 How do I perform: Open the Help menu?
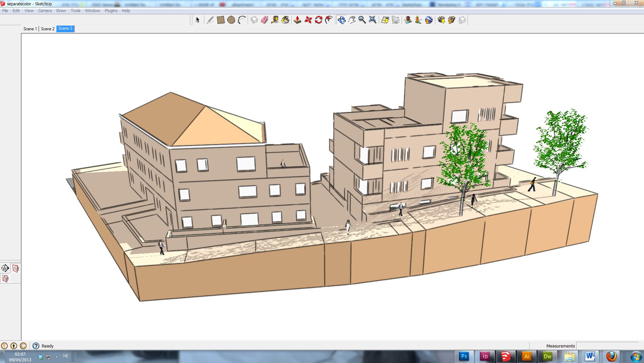point(126,11)
